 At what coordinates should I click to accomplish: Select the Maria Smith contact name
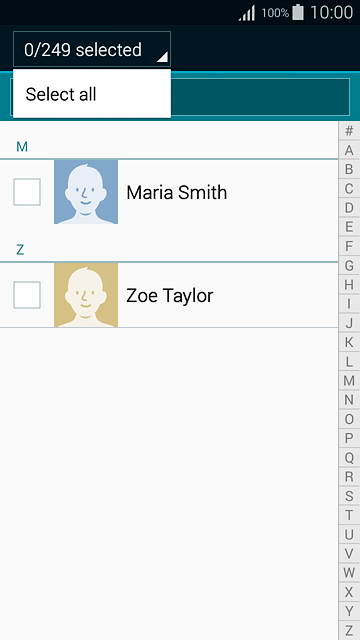(176, 192)
